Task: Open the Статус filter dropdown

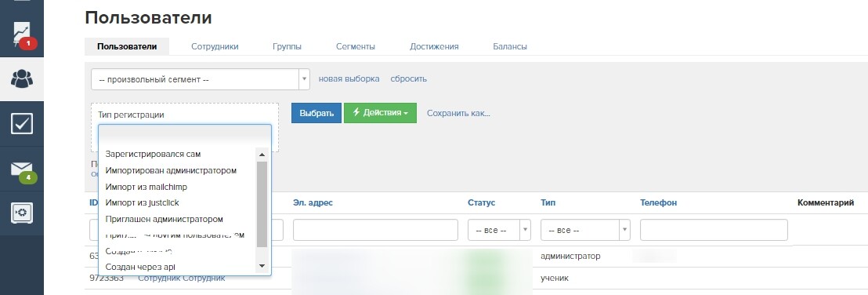Action: [x=499, y=230]
